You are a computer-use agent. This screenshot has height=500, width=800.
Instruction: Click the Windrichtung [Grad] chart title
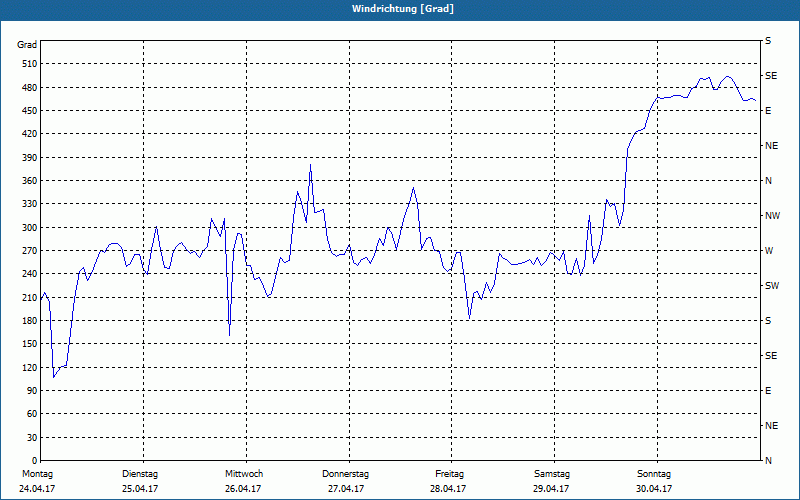tap(403, 9)
